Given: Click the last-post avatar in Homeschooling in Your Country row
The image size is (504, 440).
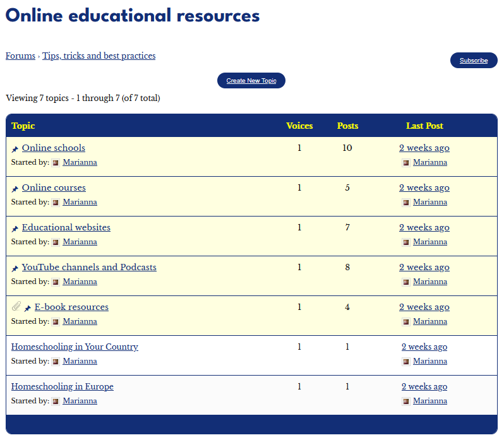Looking at the screenshot, I should tap(406, 362).
